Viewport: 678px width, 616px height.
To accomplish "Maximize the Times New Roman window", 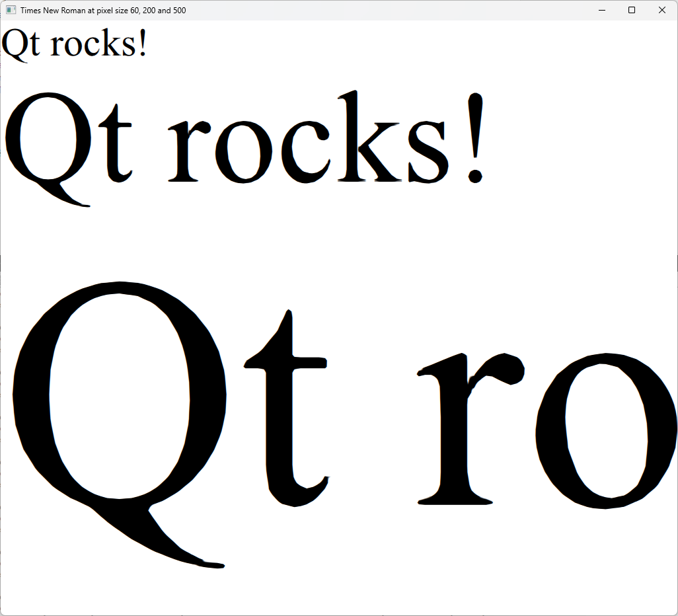I will [631, 10].
